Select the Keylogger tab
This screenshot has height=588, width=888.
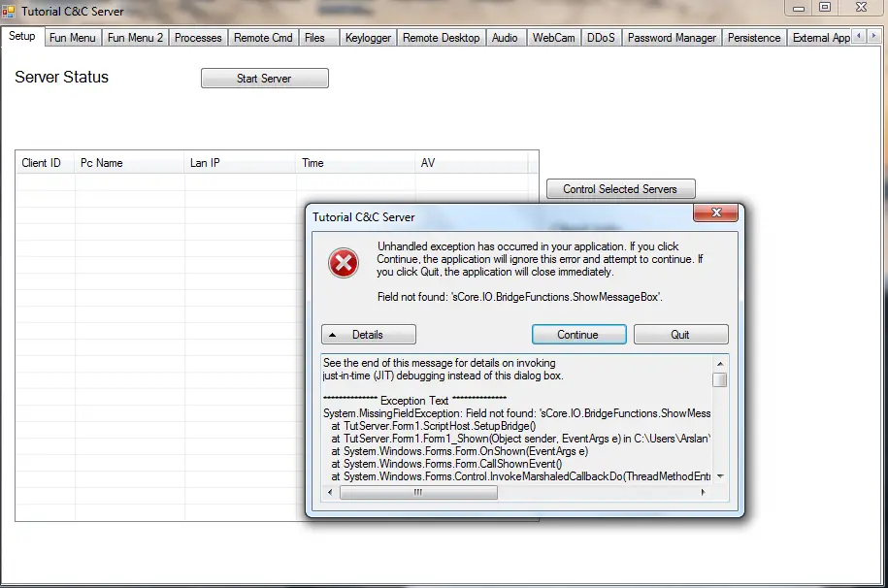pyautogui.click(x=368, y=38)
